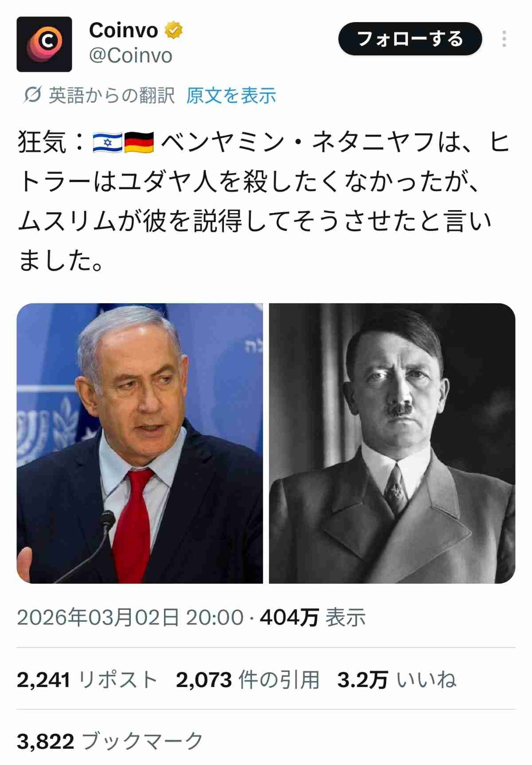Screen dimensions: 532x765
Task: Open the right black-and-white photo thumbnail
Action: [x=392, y=443]
